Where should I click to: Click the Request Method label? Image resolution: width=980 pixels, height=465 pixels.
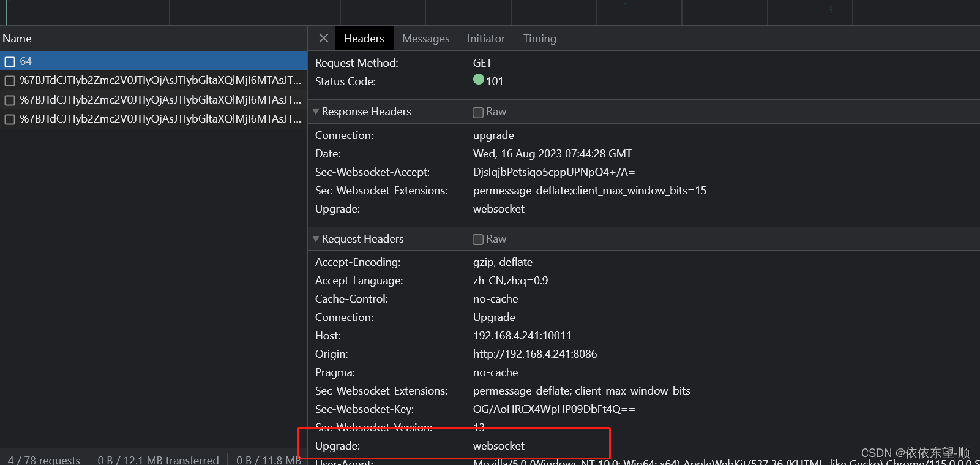[357, 63]
